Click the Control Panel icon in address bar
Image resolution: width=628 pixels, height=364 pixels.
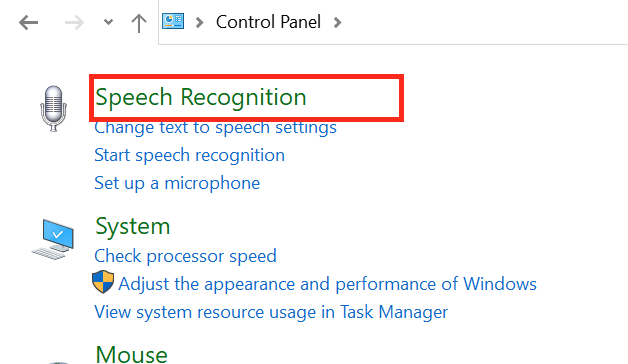(x=173, y=21)
